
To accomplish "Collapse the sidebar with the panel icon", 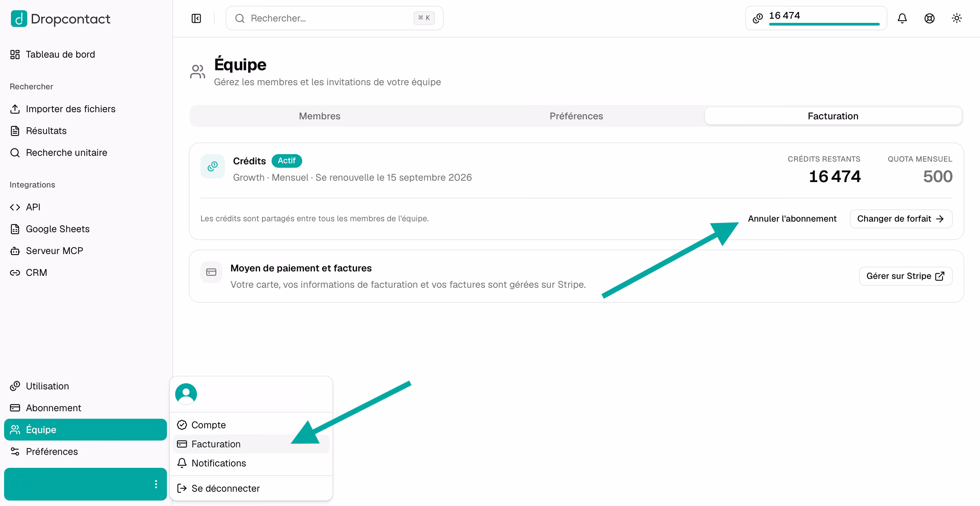I will click(x=196, y=18).
